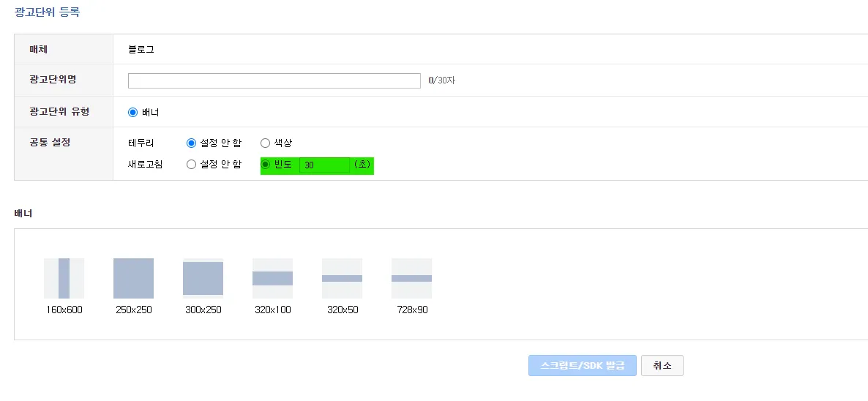Enable the 색상 border option
This screenshot has width=868, height=401.
(x=265, y=143)
